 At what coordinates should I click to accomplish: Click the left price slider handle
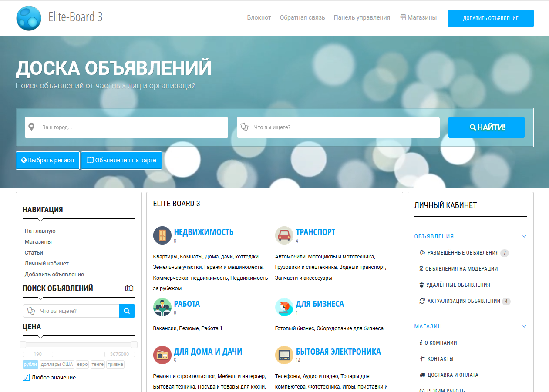point(23,345)
